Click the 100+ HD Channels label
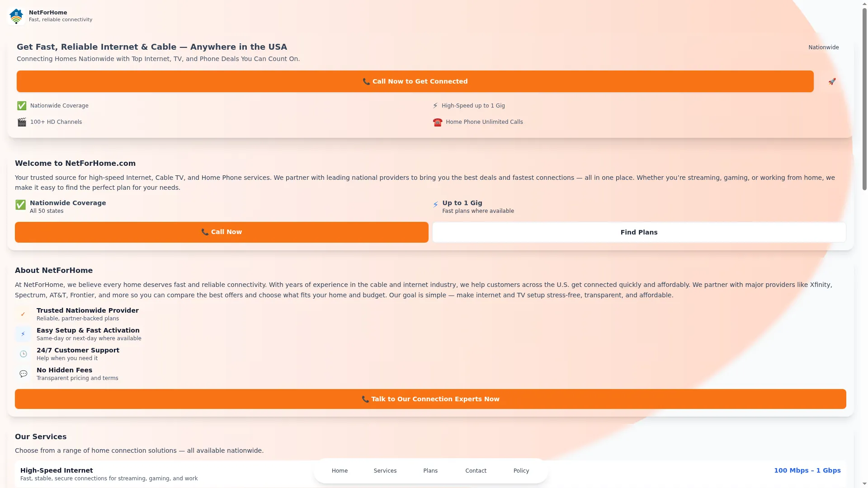 [56, 122]
